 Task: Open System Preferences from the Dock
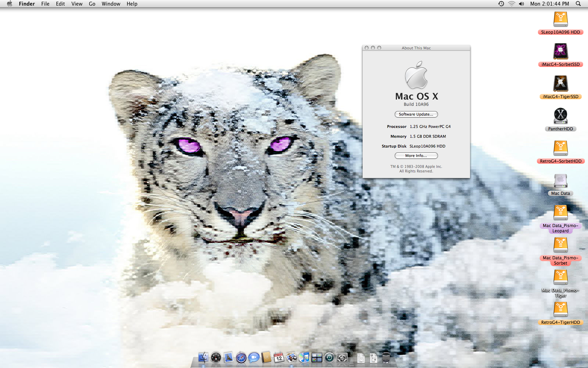click(342, 358)
